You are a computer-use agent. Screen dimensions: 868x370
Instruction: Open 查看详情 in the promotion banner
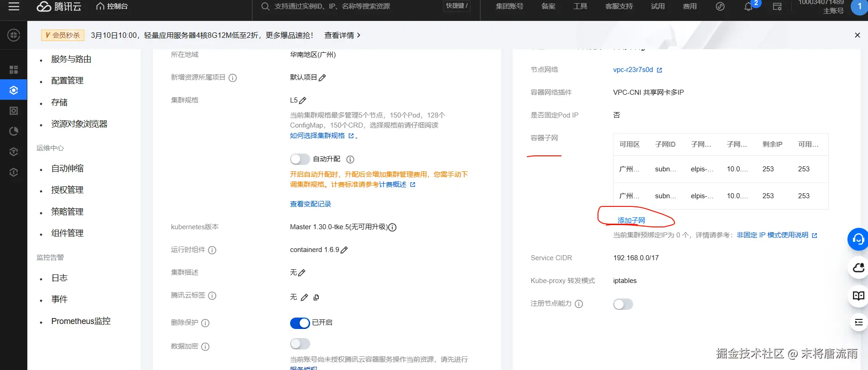[x=343, y=35]
